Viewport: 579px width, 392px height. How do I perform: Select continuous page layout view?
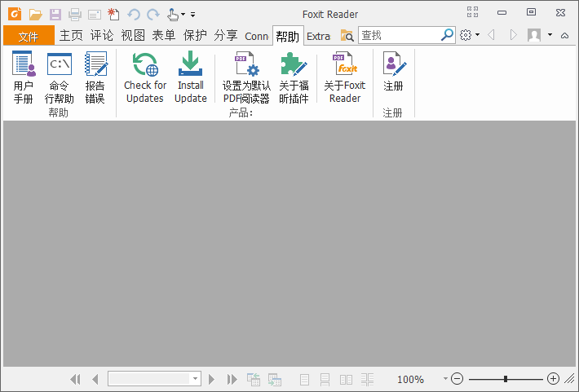pos(325,380)
